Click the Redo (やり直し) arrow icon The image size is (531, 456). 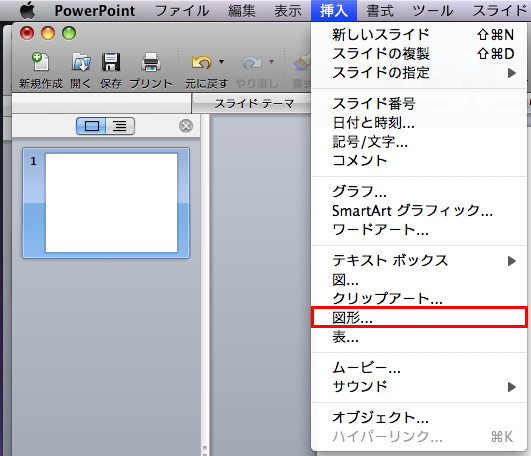(x=252, y=62)
